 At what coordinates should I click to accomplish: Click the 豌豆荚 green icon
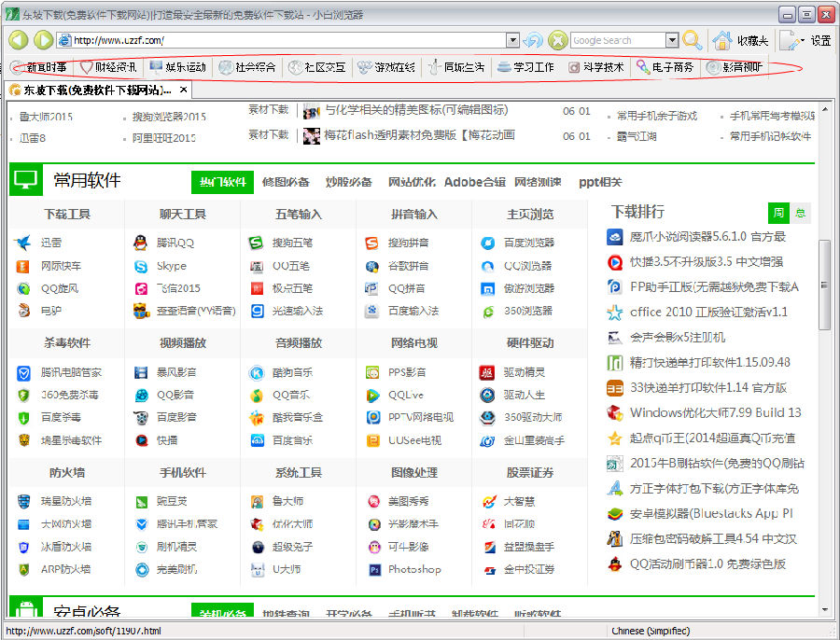click(142, 502)
